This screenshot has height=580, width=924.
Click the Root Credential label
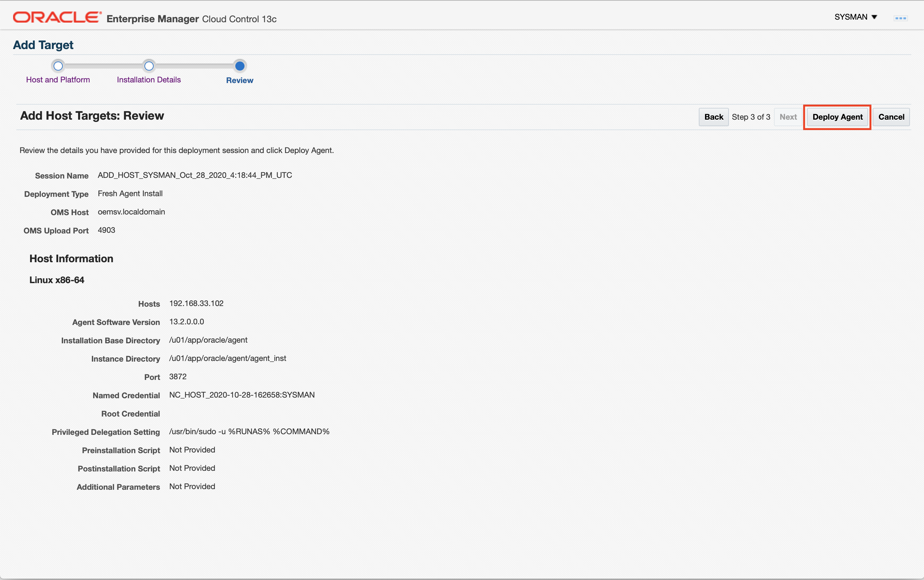click(x=130, y=414)
